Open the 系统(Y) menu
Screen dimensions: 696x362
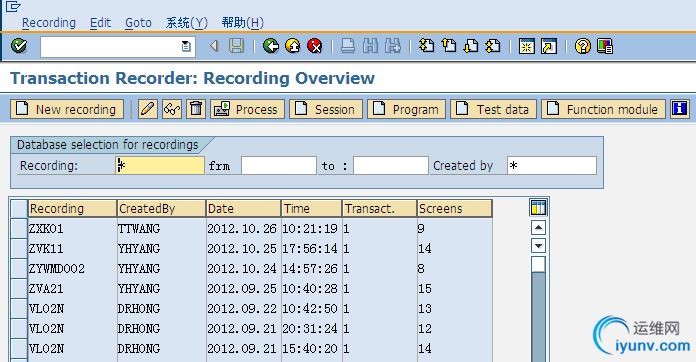point(186,23)
